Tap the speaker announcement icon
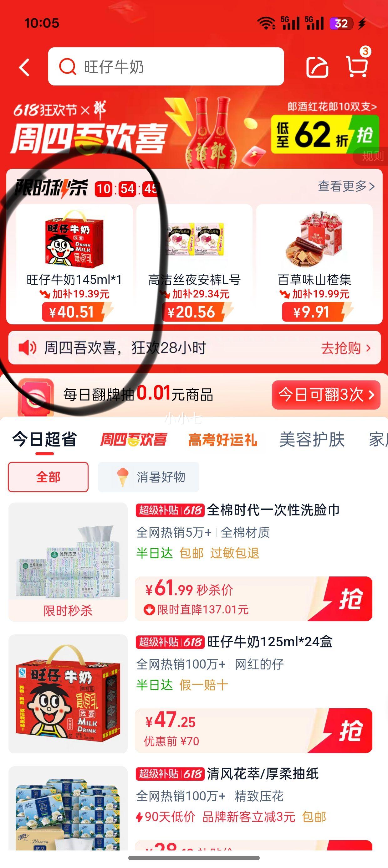This screenshot has height=868, width=388. (27, 347)
